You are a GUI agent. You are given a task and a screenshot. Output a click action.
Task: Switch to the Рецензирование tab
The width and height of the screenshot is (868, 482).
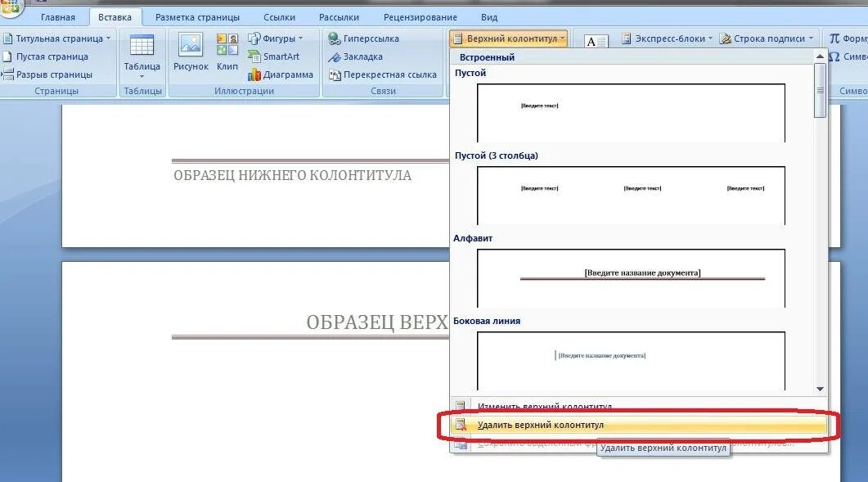421,17
